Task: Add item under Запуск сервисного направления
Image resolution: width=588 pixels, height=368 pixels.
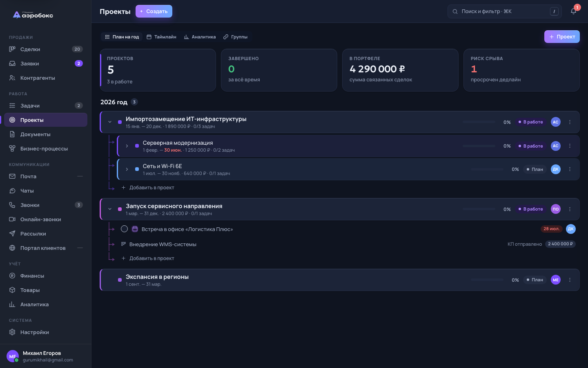Action: [148, 258]
